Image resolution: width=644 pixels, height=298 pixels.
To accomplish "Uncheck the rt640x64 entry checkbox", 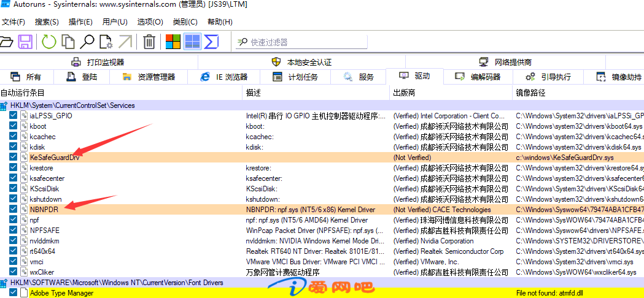I will click(x=13, y=251).
